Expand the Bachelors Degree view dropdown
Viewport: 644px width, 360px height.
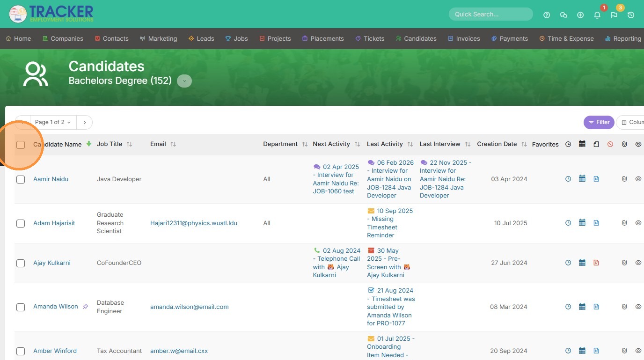(x=184, y=81)
